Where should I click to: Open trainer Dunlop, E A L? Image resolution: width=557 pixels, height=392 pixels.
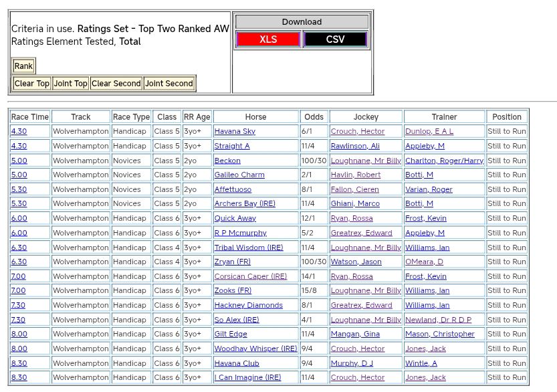coord(429,132)
